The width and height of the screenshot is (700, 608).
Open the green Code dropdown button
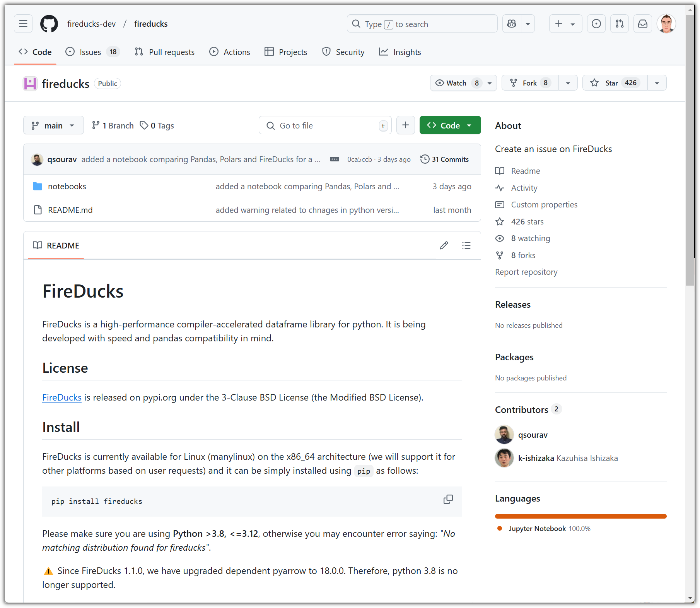[450, 125]
